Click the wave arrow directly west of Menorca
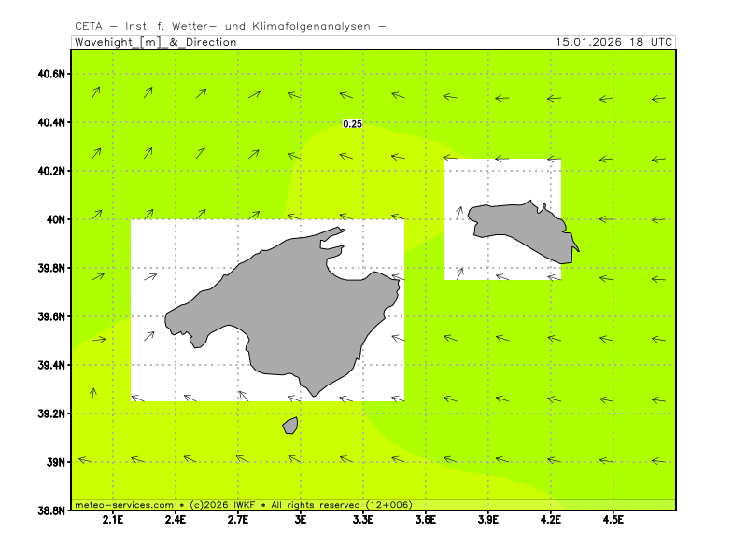Screen dimensions: 747x560 click(458, 213)
